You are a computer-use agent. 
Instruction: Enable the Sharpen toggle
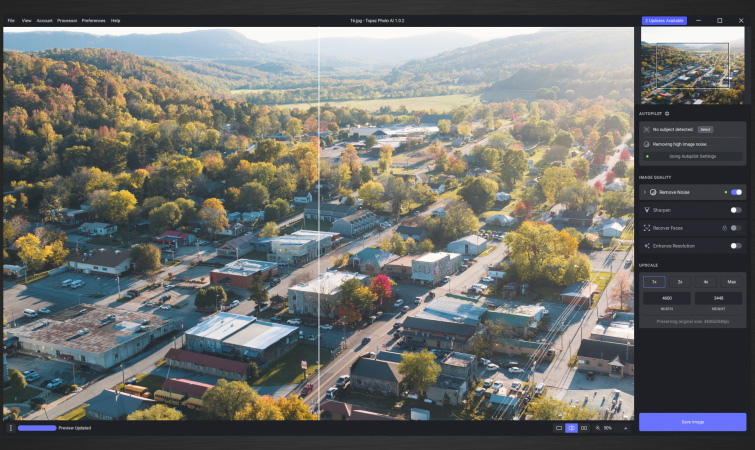point(736,210)
